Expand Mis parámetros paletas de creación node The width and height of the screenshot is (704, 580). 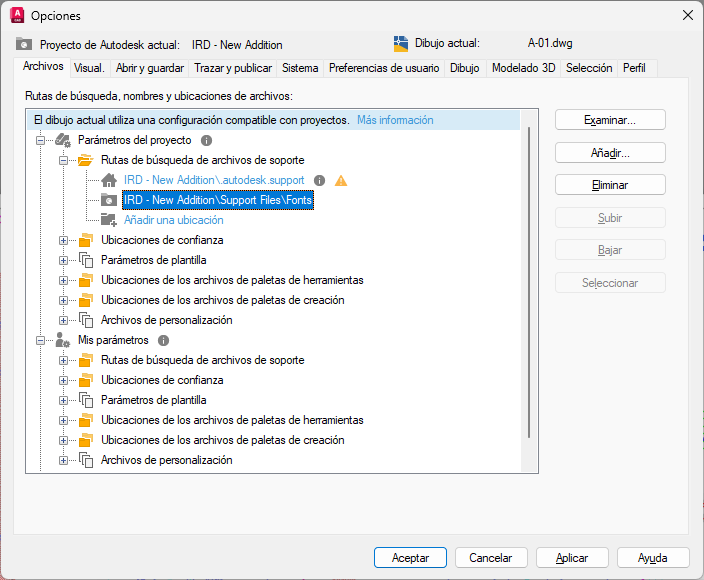pos(63,440)
